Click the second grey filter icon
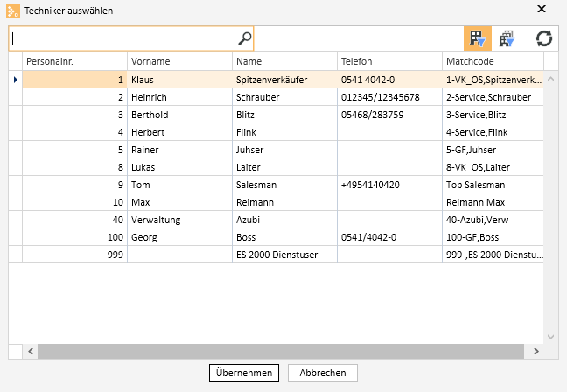567x392 pixels. (x=507, y=38)
